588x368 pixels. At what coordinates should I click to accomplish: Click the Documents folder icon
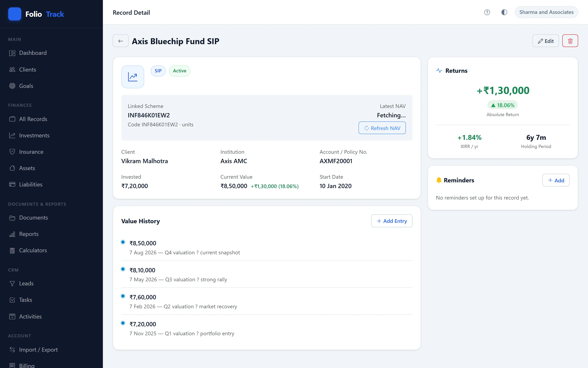12,218
